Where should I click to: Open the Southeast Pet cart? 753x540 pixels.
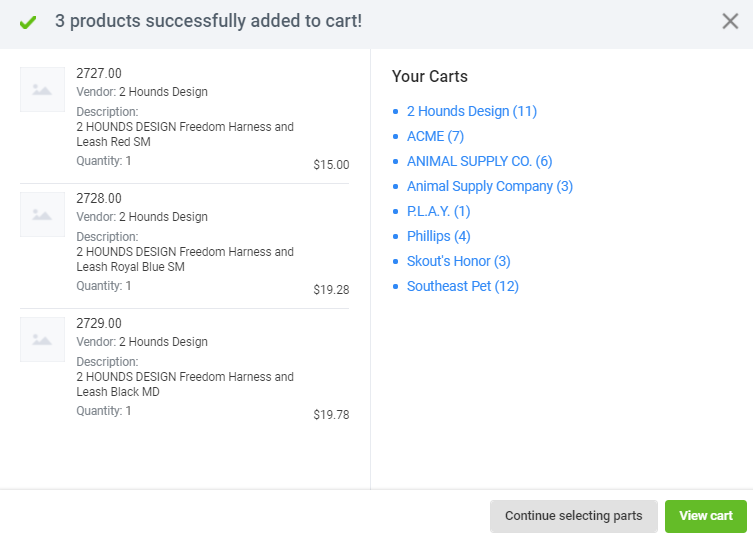pos(462,286)
